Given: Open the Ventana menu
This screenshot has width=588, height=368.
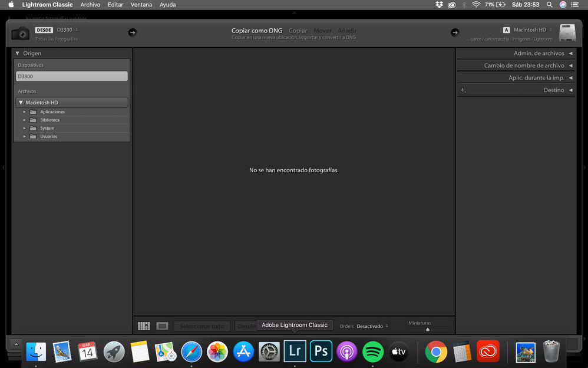Looking at the screenshot, I should click(141, 5).
